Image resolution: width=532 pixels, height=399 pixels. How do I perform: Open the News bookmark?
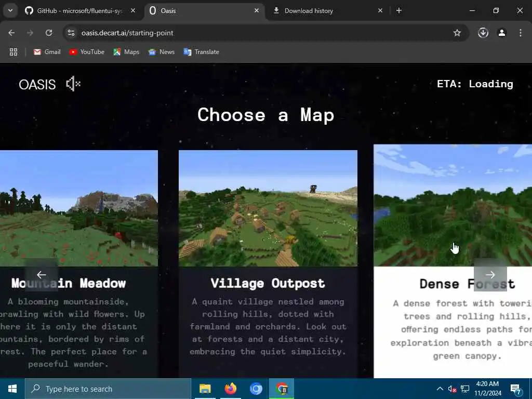[162, 52]
